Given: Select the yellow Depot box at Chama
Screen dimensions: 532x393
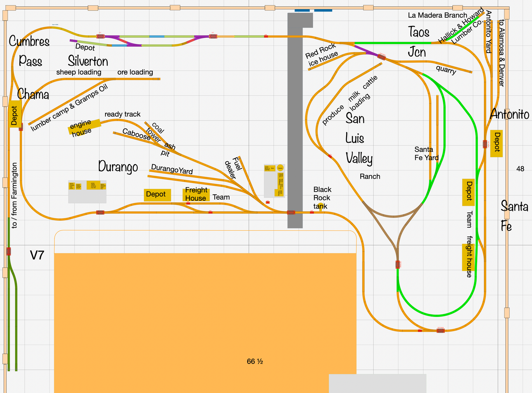Looking at the screenshot, I should tap(15, 114).
